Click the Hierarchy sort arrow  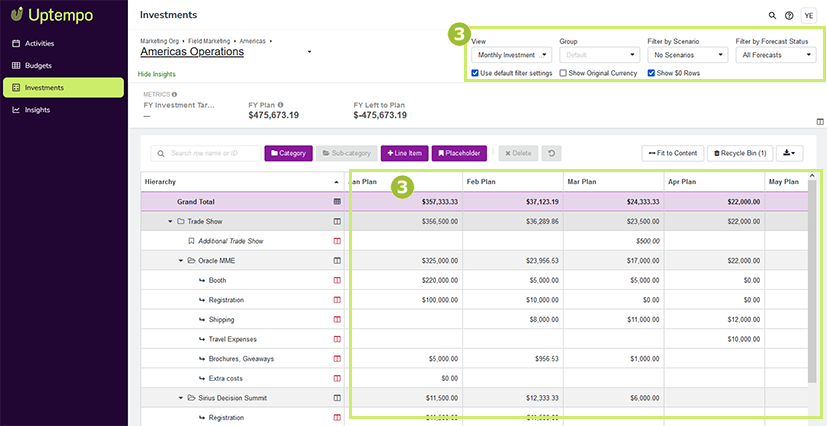pos(336,182)
